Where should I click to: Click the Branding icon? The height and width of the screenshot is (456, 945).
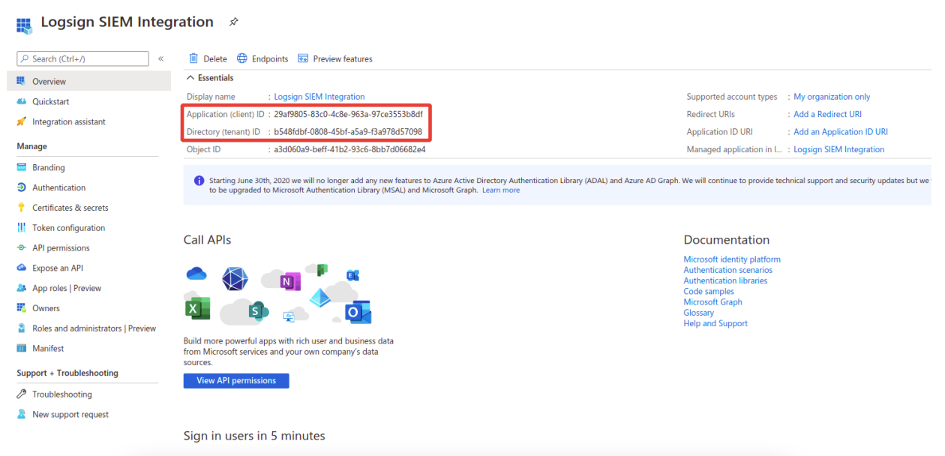tap(21, 167)
